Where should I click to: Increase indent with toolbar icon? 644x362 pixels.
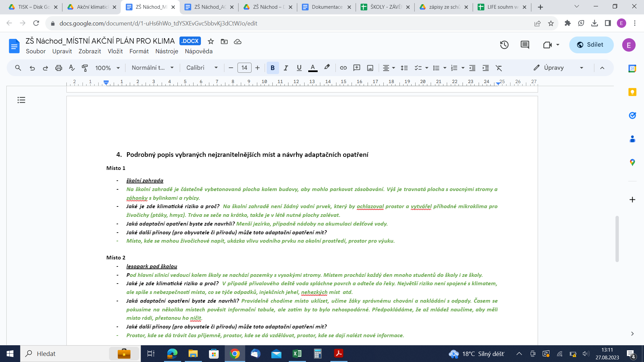click(x=485, y=68)
